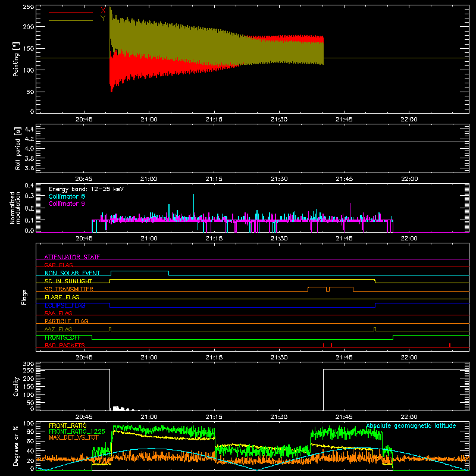Click the ECLIPSE_FLAG label
Image resolution: width=476 pixels, height=476 pixels.
tap(65, 305)
